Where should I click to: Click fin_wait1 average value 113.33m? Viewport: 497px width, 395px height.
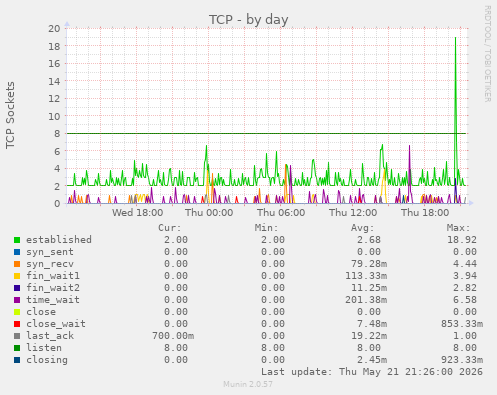[x=366, y=276]
